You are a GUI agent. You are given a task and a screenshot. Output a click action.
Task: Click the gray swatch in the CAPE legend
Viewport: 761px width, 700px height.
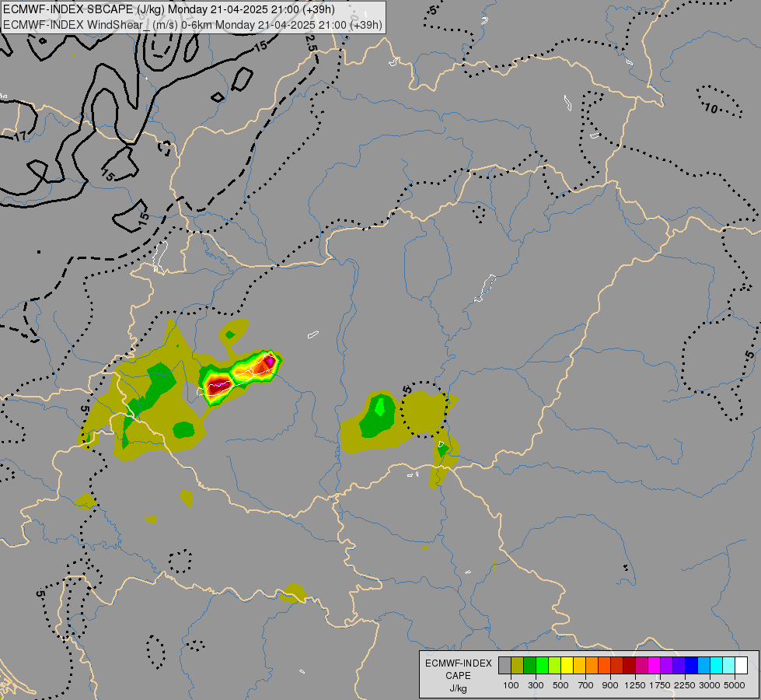click(x=504, y=665)
